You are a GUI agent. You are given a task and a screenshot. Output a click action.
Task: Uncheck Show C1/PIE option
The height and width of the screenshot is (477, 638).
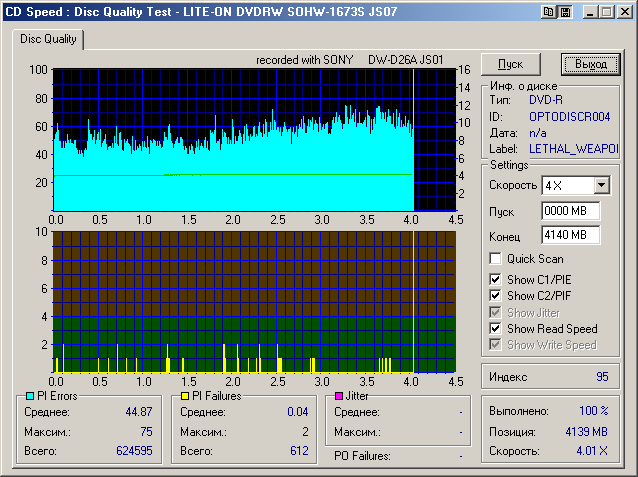pyautogui.click(x=495, y=279)
